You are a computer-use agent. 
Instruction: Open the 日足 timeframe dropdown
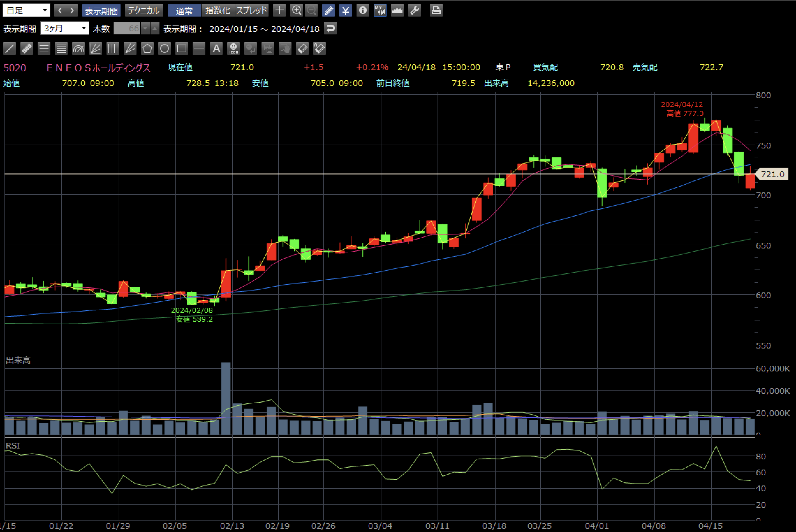(x=26, y=10)
